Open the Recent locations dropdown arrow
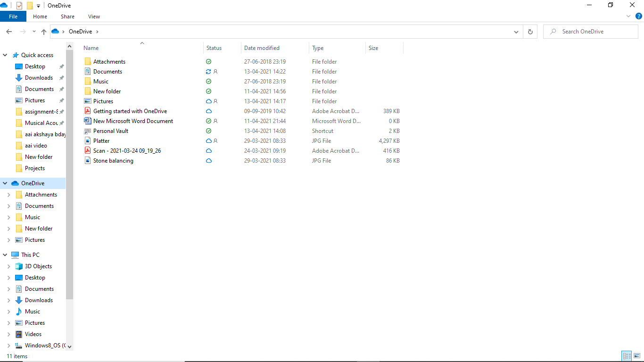The image size is (644, 362). click(x=34, y=32)
